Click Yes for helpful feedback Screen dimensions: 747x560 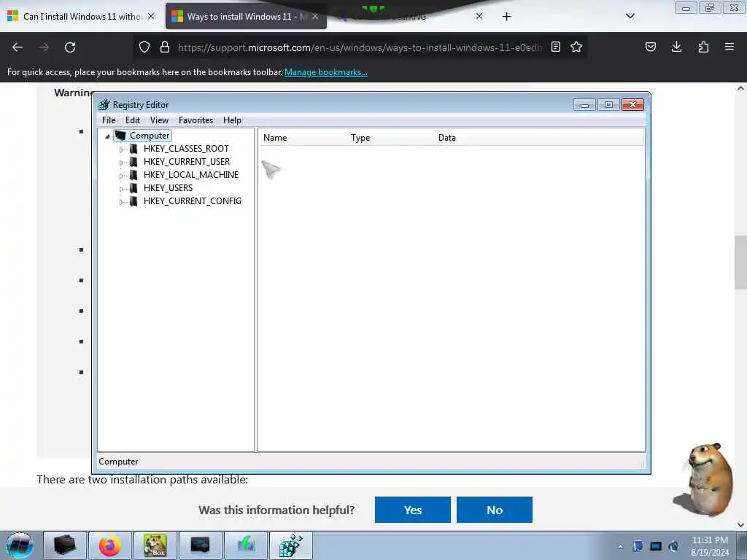point(413,510)
